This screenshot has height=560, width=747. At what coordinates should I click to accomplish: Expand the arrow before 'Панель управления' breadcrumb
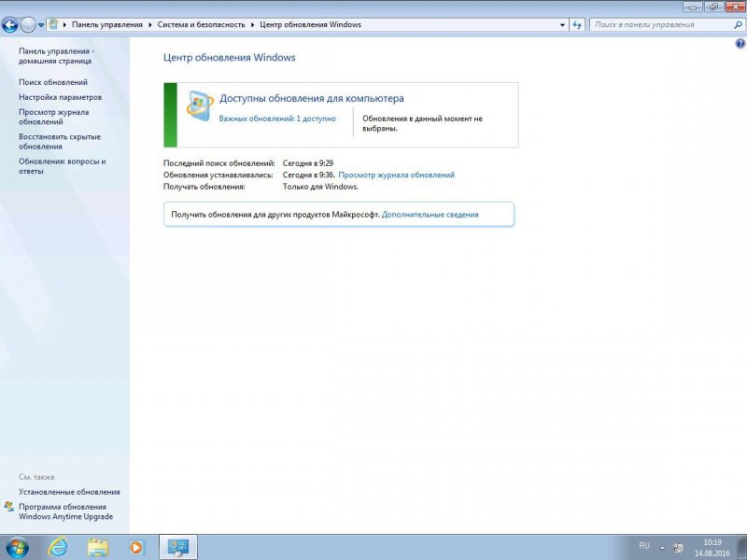[64, 25]
